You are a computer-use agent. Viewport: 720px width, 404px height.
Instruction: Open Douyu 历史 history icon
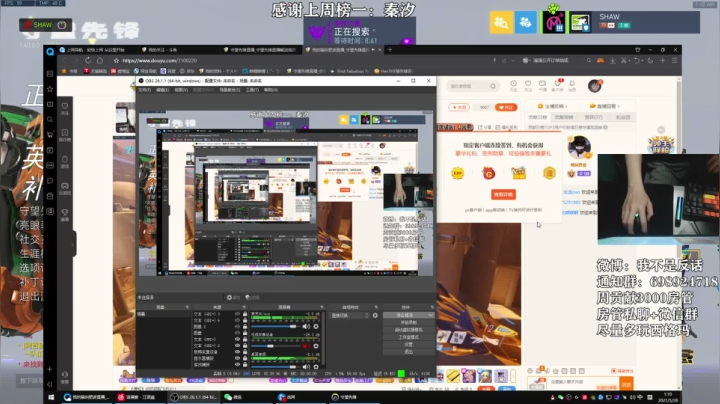(513, 84)
